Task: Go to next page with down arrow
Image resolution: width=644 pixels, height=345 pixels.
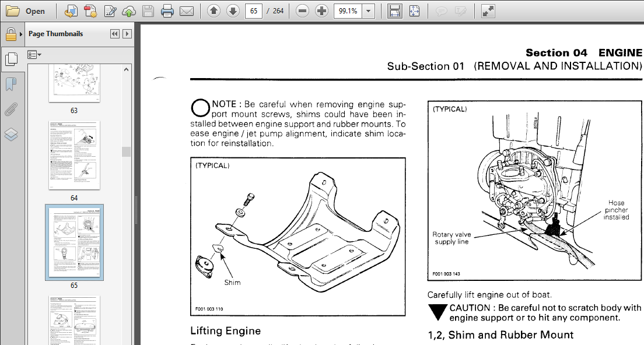Action: click(x=233, y=11)
